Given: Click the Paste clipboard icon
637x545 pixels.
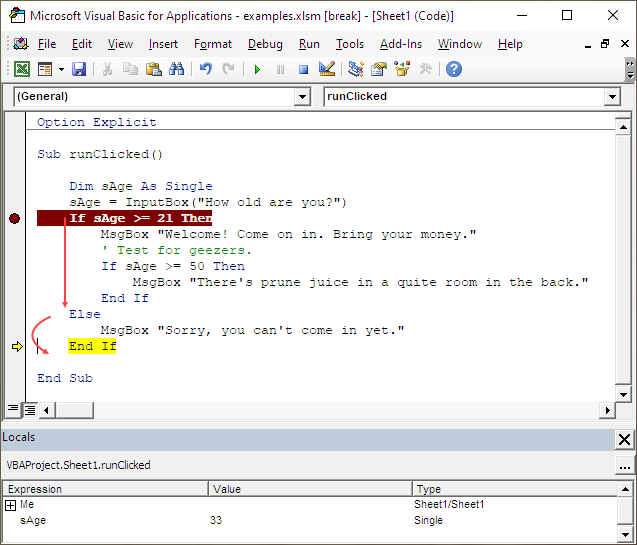Looking at the screenshot, I should pos(154,69).
